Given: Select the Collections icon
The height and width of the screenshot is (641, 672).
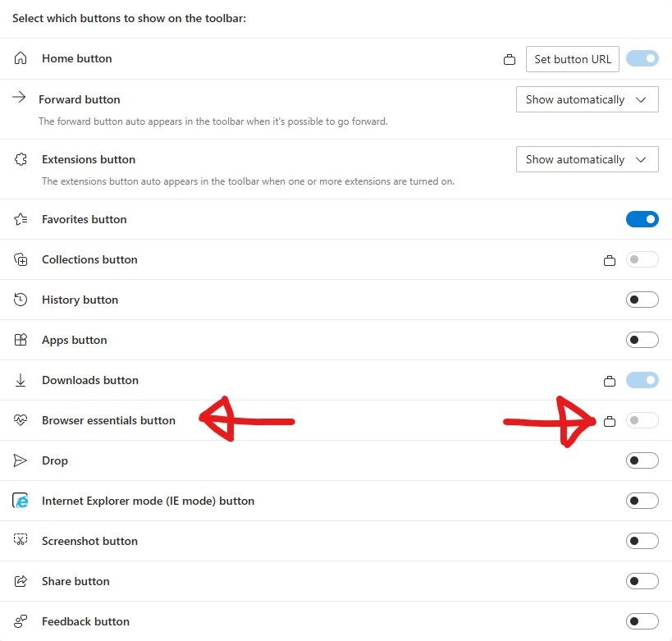Looking at the screenshot, I should (19, 259).
